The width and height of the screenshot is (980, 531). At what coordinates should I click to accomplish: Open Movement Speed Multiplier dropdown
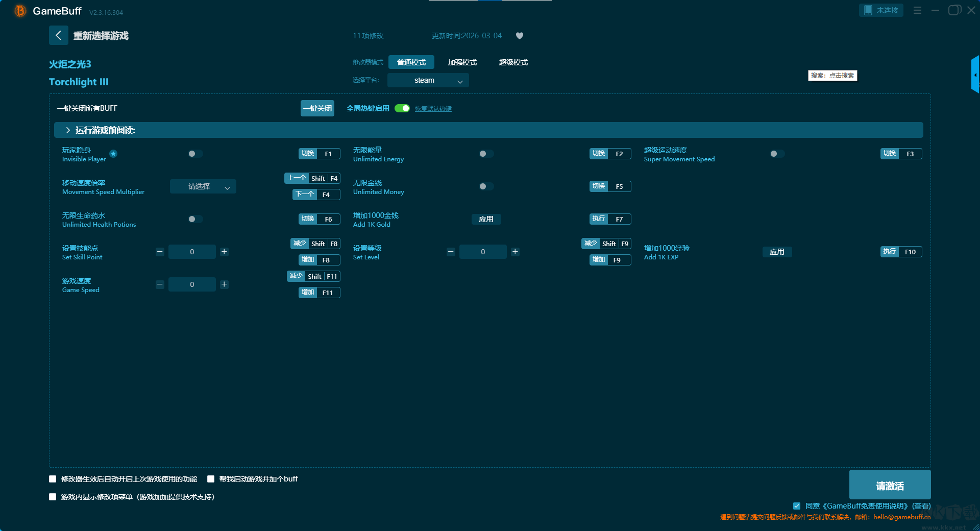pyautogui.click(x=203, y=187)
